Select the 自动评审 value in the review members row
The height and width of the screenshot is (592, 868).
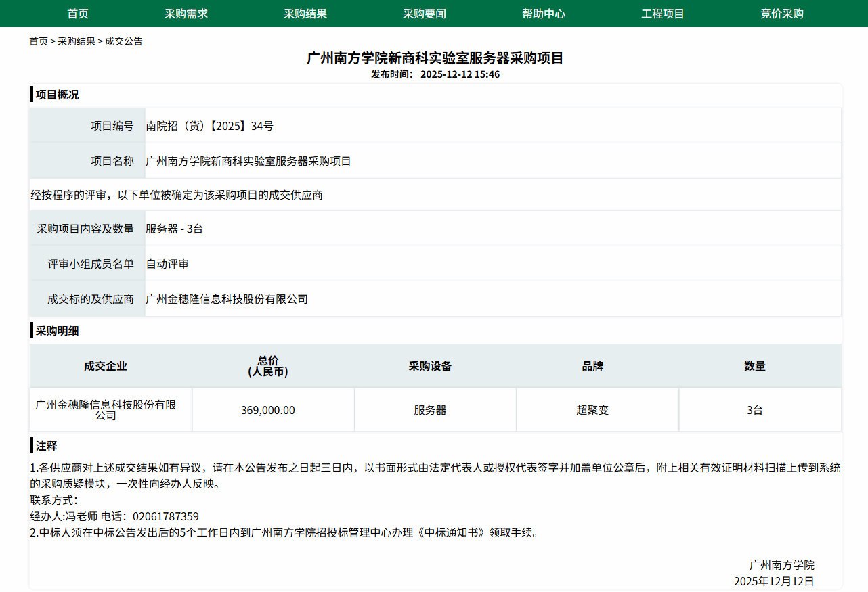(x=167, y=264)
